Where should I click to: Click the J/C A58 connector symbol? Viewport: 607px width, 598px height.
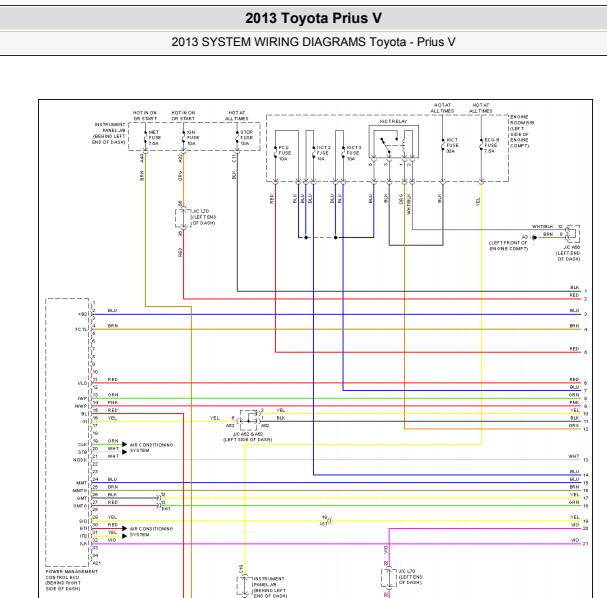pyautogui.click(x=572, y=233)
